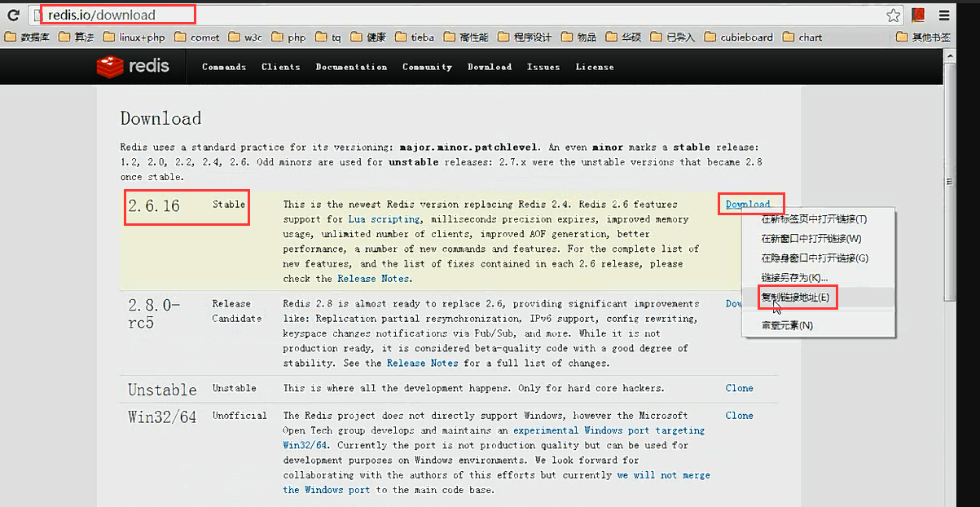Open the chart bookmark folder

tap(802, 37)
